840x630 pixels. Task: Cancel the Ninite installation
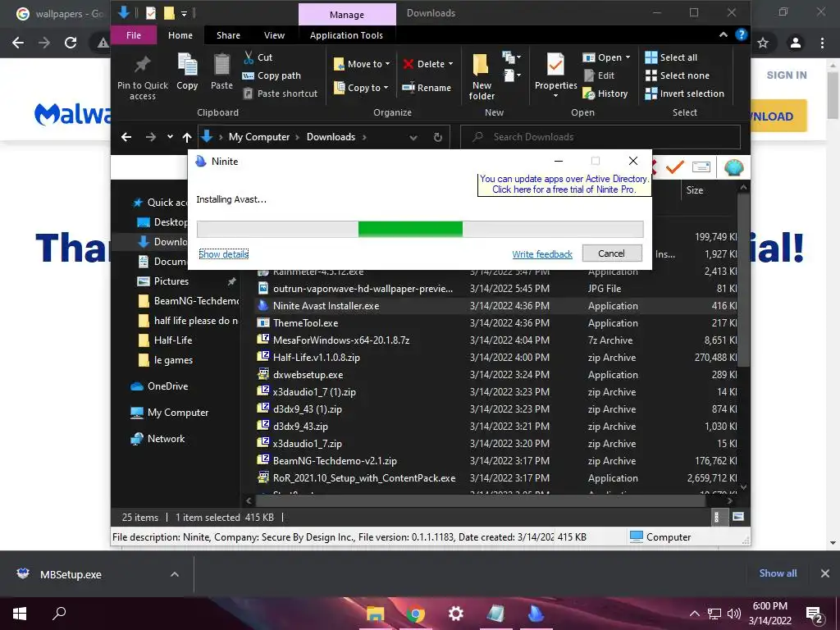(x=611, y=253)
